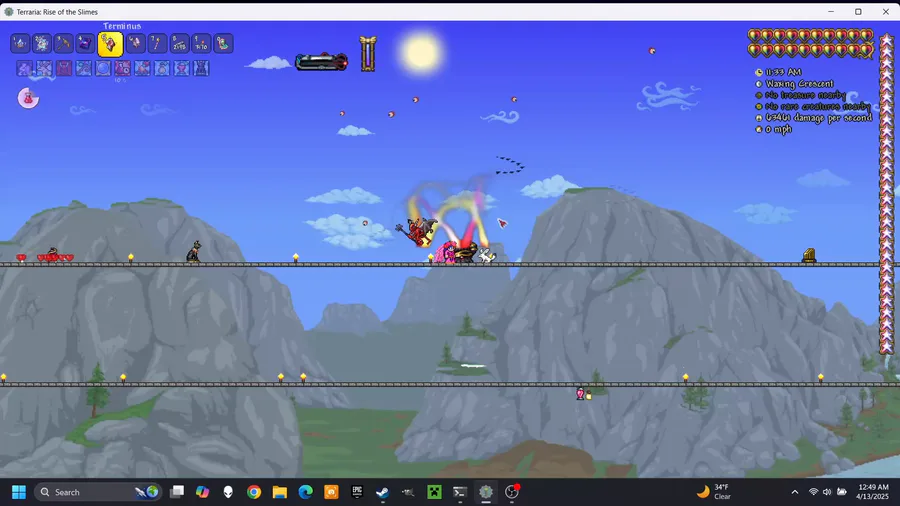Click the damage per second readout
Image resolution: width=900 pixels, height=506 pixels.
click(x=814, y=118)
